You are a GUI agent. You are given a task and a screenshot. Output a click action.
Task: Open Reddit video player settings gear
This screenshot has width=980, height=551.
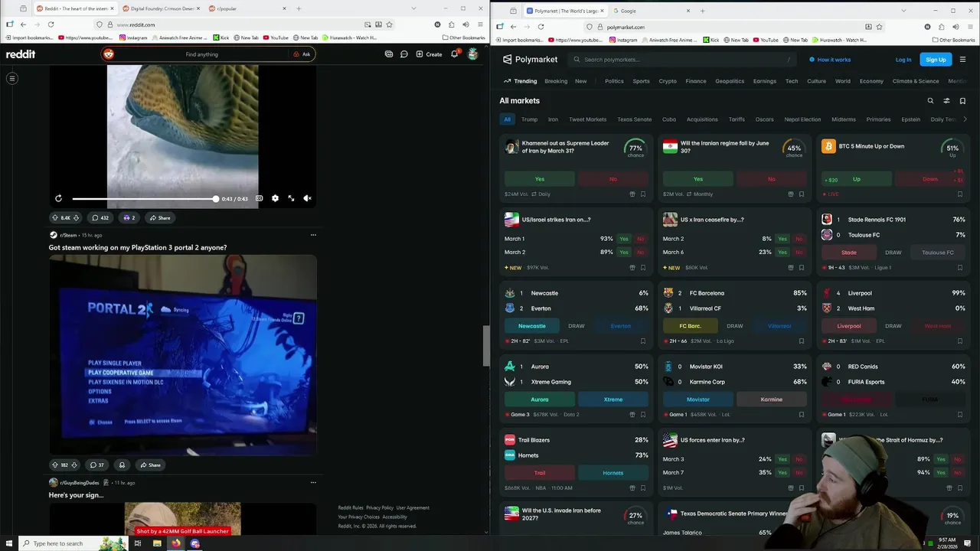[275, 198]
